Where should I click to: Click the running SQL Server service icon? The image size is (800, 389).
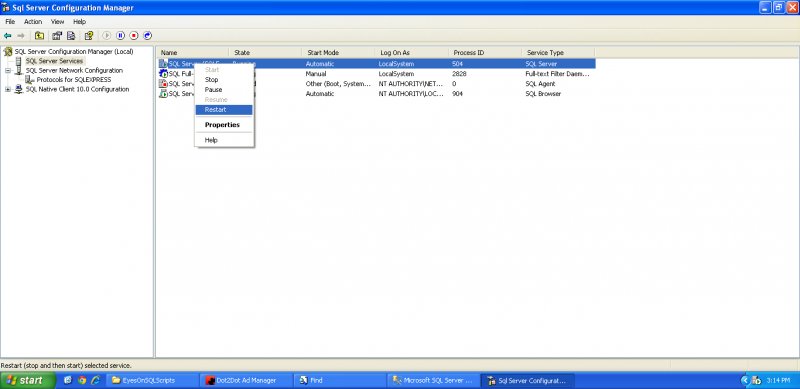point(163,64)
